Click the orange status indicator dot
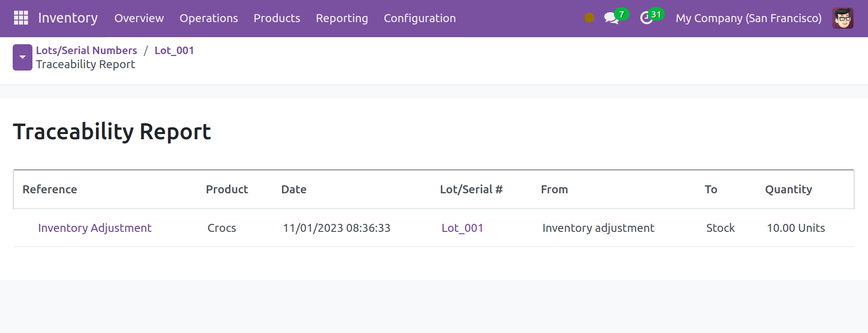The width and height of the screenshot is (868, 333). pos(589,18)
